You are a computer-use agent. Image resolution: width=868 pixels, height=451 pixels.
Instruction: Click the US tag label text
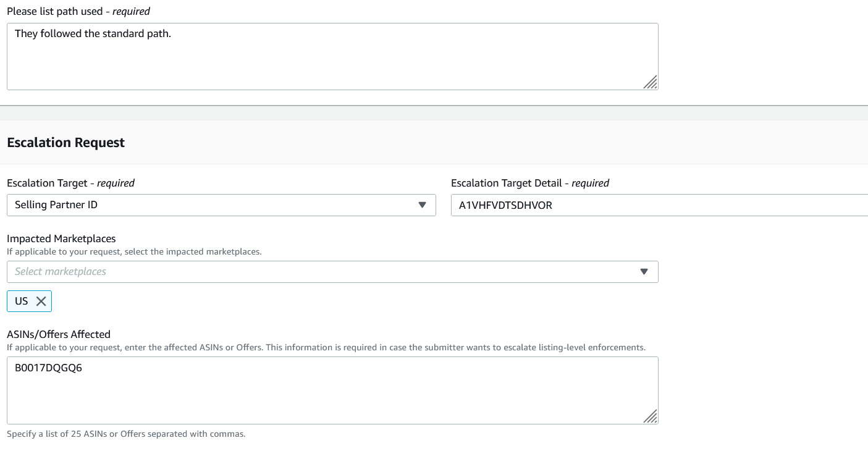22,301
